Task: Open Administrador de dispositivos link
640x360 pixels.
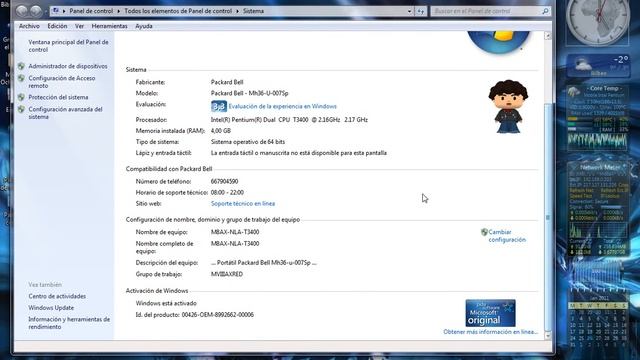Action: pos(68,66)
